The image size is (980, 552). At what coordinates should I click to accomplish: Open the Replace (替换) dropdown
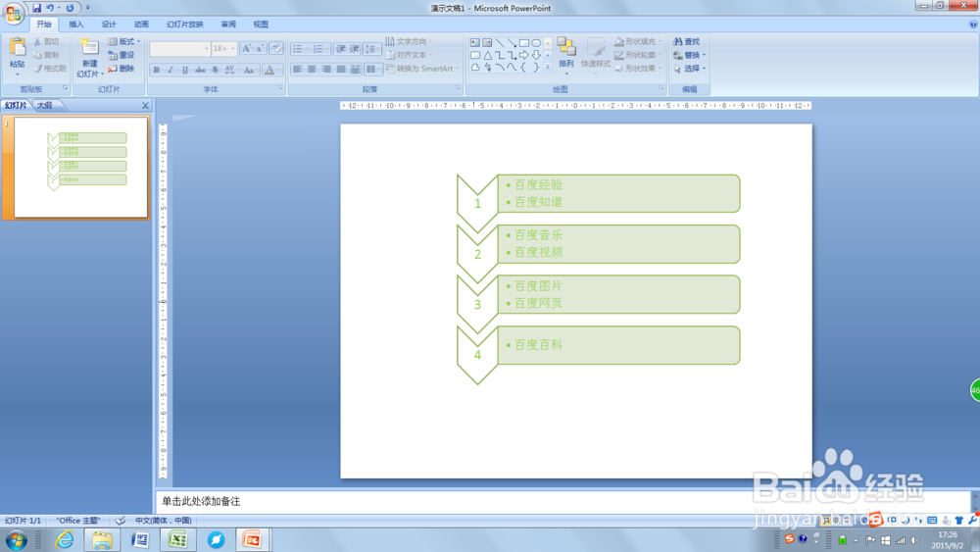click(690, 55)
